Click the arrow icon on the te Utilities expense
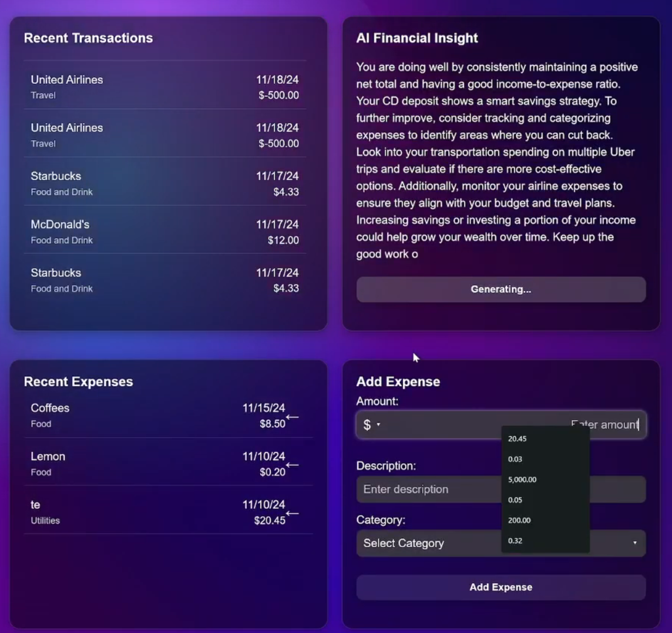Viewport: 672px width, 633px height. (x=292, y=513)
